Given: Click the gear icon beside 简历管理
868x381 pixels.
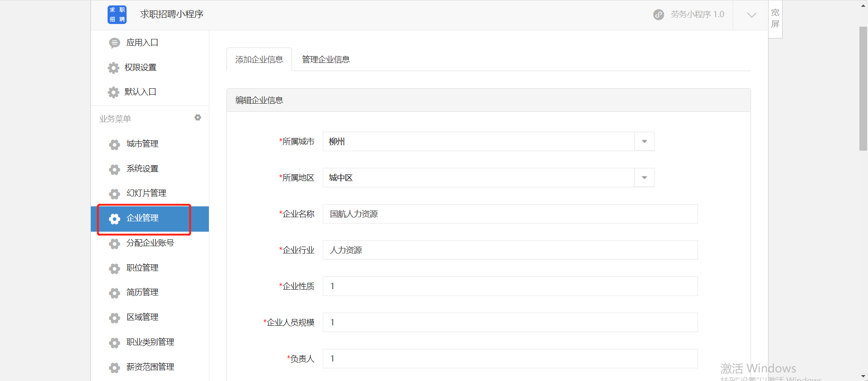Looking at the screenshot, I should coord(114,293).
